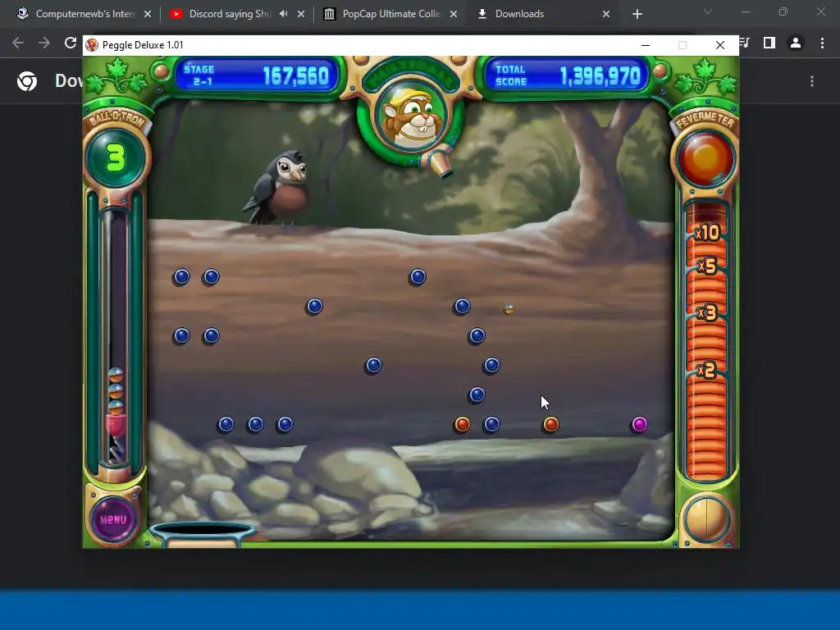The image size is (840, 630).
Task: Switch to the Computernewb's Internet tab
Action: [x=85, y=14]
